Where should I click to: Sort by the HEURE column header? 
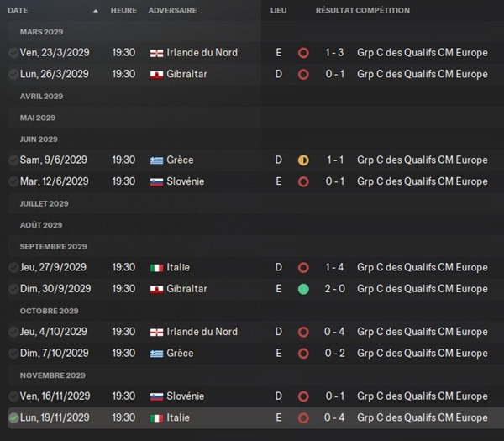(x=123, y=11)
